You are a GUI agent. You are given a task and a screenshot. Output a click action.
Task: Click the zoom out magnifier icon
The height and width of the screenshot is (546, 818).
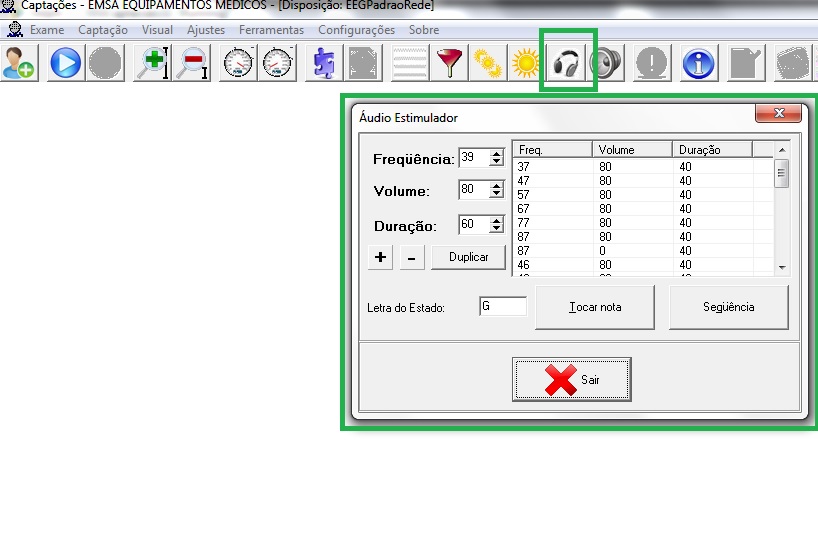(193, 64)
